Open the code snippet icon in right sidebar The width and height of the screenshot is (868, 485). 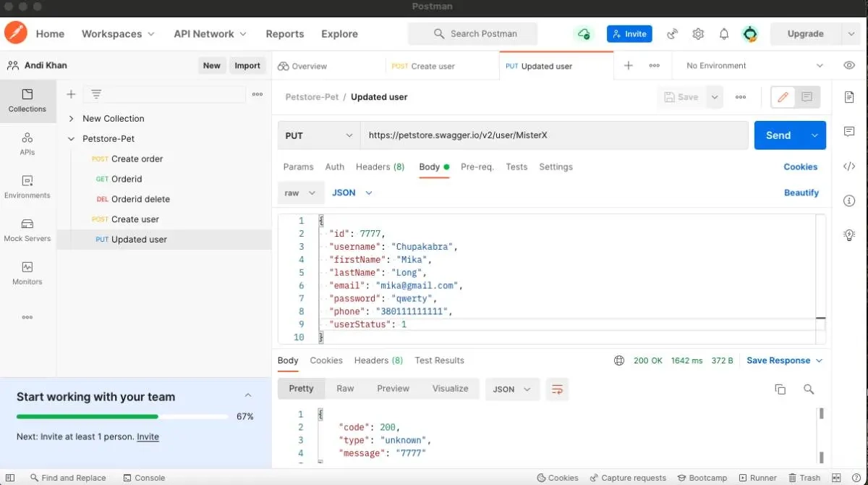pyautogui.click(x=849, y=166)
